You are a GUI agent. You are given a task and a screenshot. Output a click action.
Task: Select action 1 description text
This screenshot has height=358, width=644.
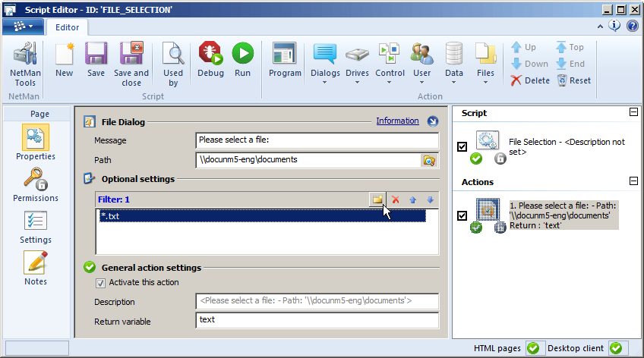[563, 215]
